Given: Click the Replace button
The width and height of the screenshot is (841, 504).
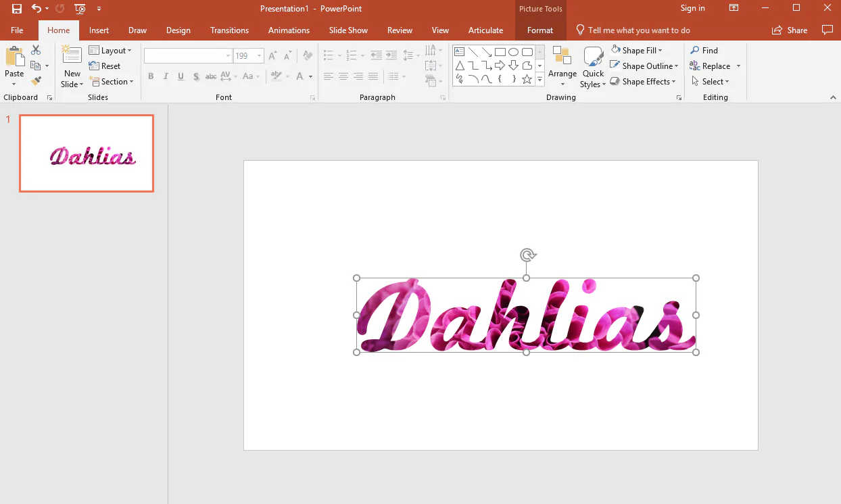Looking at the screenshot, I should click(710, 66).
